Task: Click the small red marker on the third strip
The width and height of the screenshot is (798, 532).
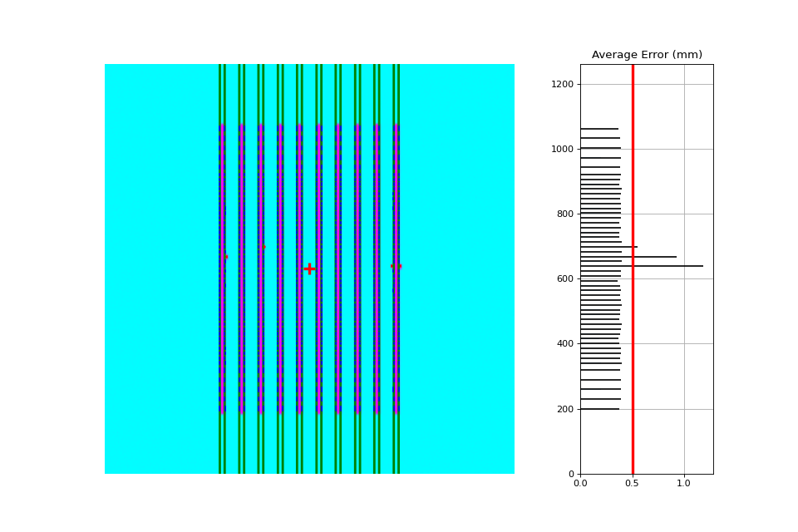Action: [264, 247]
